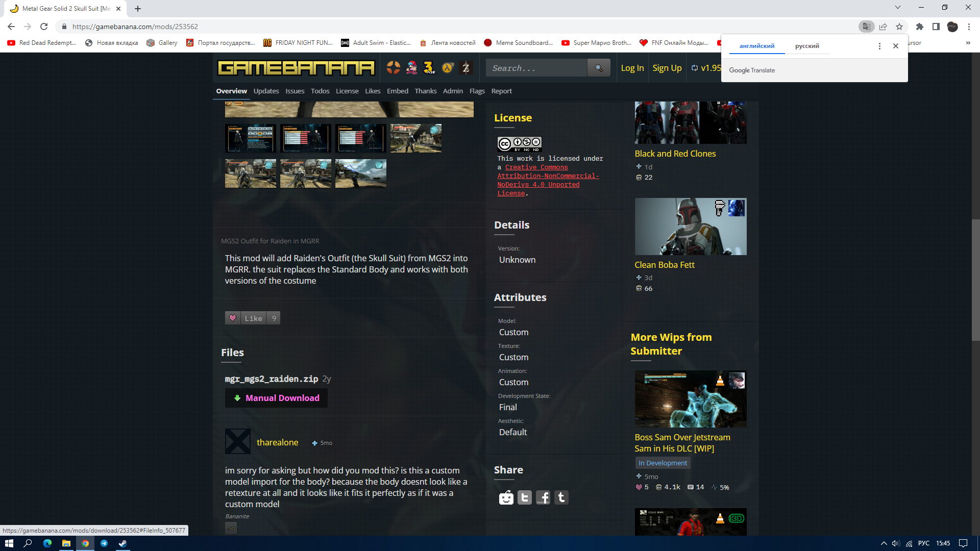Screen dimensions: 980x551
Task: Click the share page icon
Action: tap(883, 27)
